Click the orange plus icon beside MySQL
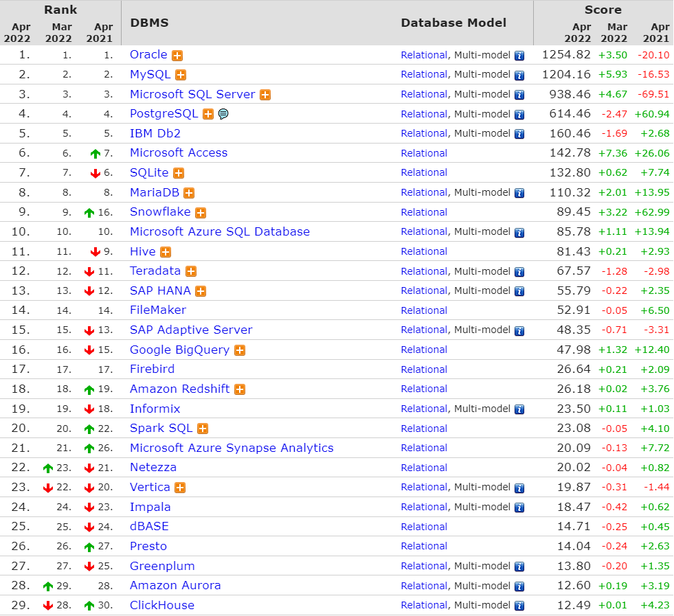This screenshot has height=616, width=674. tap(181, 75)
